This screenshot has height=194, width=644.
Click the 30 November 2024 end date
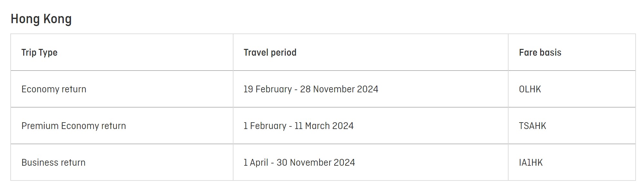click(x=316, y=162)
